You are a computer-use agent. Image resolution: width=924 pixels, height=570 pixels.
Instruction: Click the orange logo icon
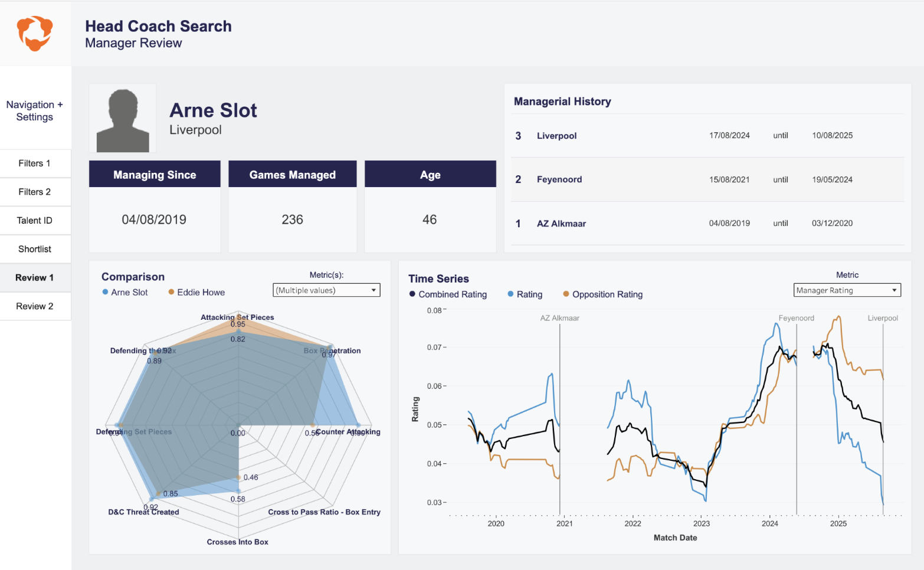[35, 33]
